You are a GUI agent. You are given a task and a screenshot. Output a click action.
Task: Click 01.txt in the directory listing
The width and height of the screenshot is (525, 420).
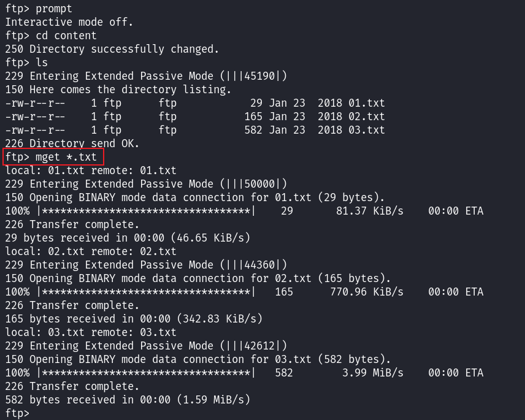click(x=366, y=103)
